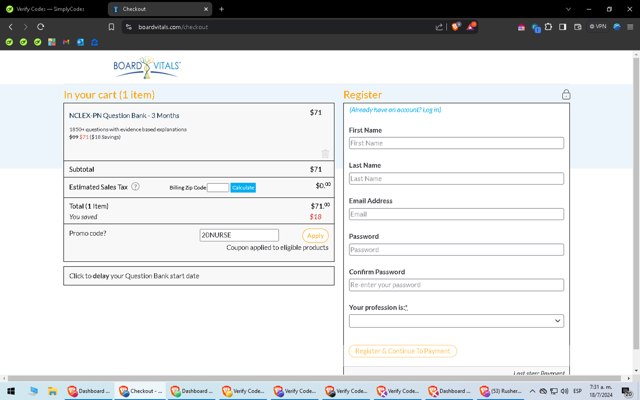
Task: Open the Gmail bookmark
Action: 66,42
